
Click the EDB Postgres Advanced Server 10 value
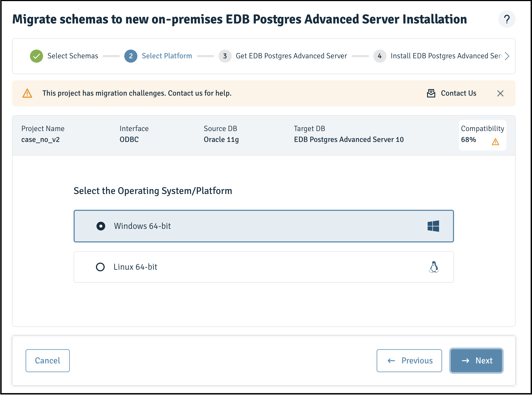pyautogui.click(x=349, y=140)
